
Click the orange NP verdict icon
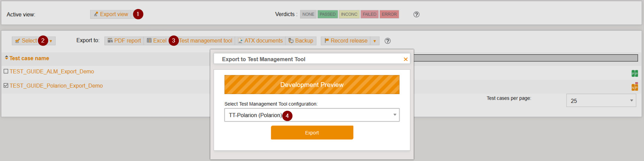click(x=634, y=87)
